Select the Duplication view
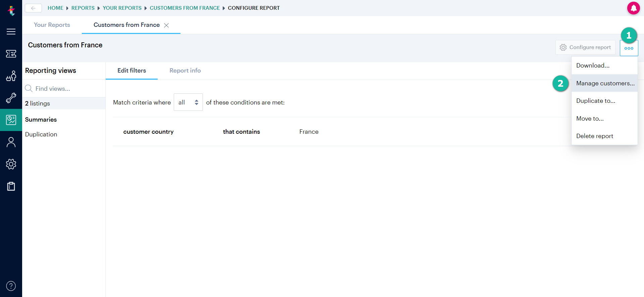 (x=41, y=134)
